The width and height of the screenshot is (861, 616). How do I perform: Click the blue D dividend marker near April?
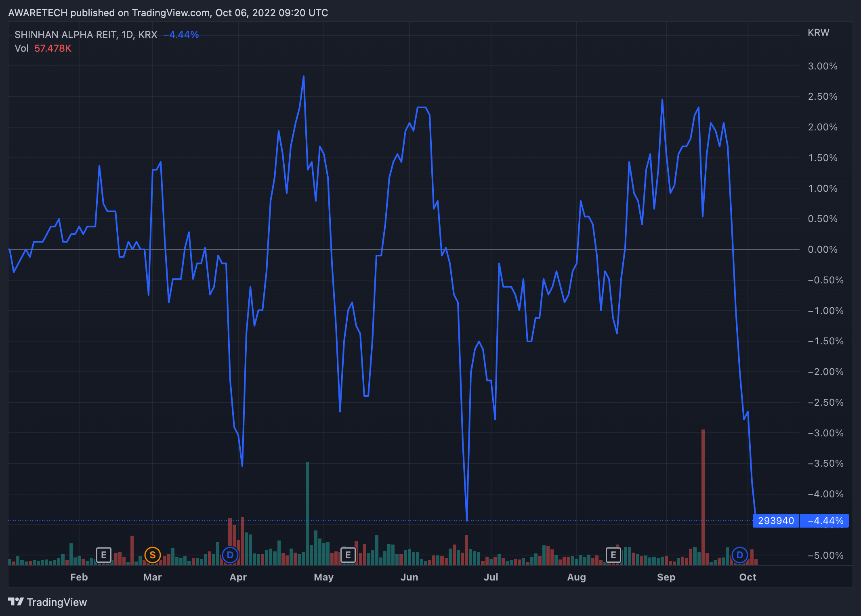230,555
